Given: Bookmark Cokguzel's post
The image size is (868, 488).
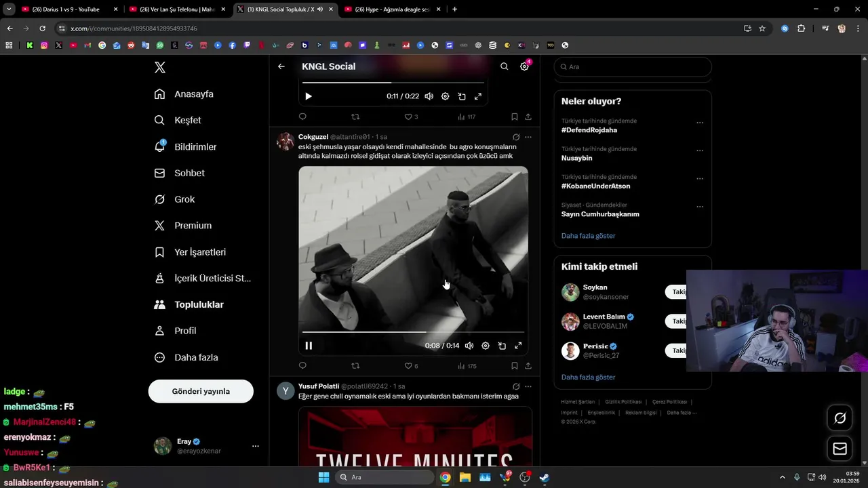Looking at the screenshot, I should pyautogui.click(x=515, y=366).
